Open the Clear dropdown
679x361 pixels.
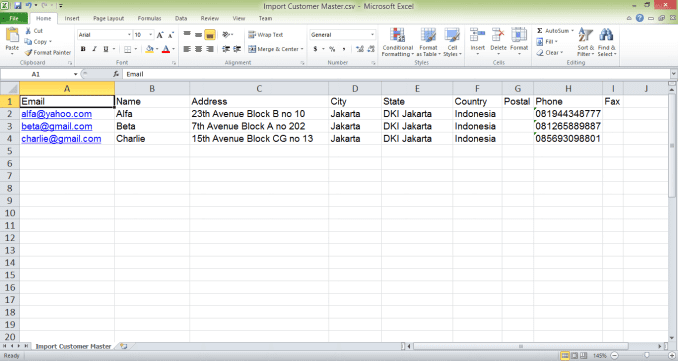[x=550, y=52]
